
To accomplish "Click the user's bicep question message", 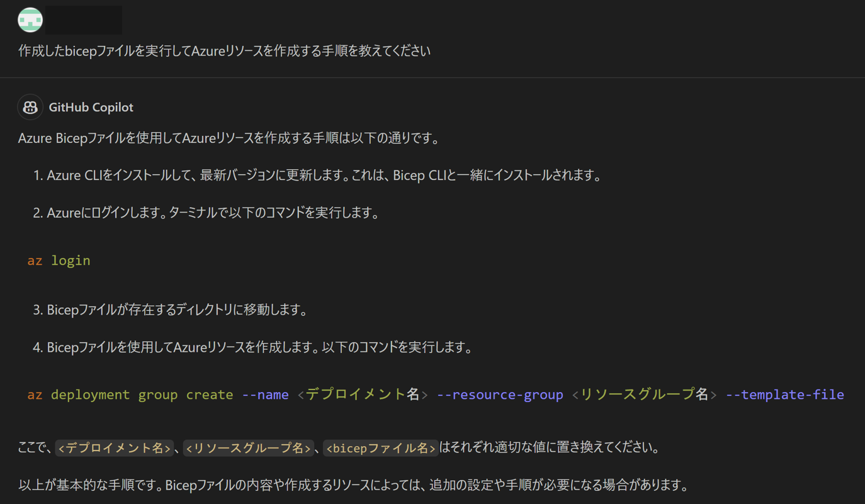I will [224, 50].
